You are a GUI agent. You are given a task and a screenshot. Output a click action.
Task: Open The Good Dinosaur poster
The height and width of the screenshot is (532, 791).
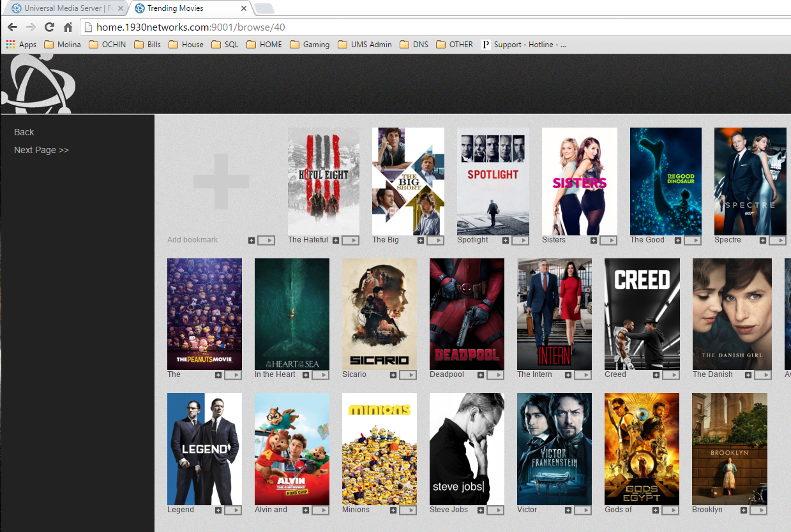click(x=666, y=182)
